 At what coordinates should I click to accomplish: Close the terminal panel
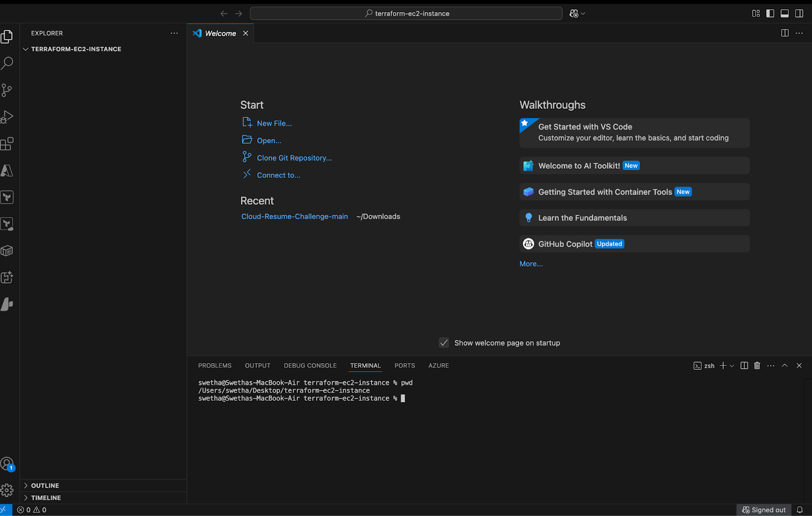pyautogui.click(x=799, y=366)
